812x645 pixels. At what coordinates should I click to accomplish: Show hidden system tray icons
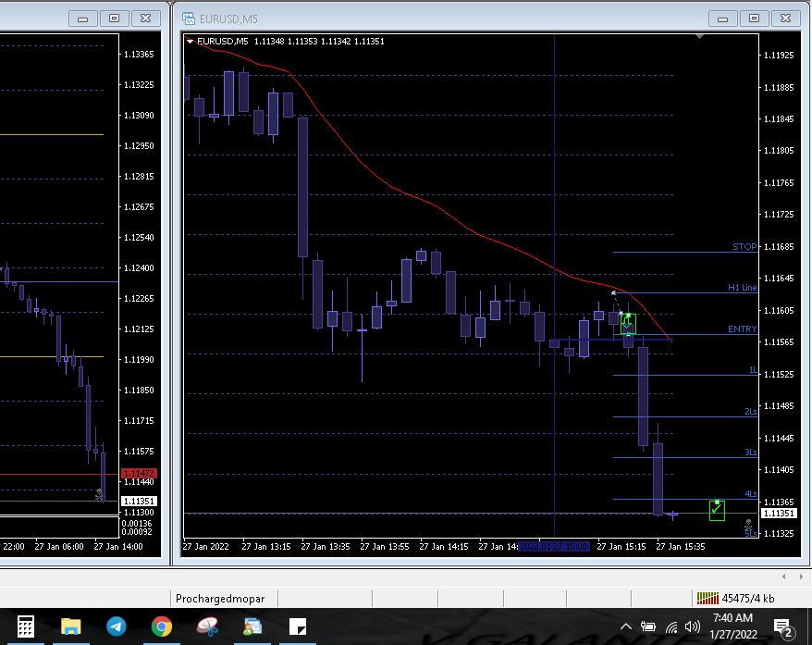coord(625,626)
